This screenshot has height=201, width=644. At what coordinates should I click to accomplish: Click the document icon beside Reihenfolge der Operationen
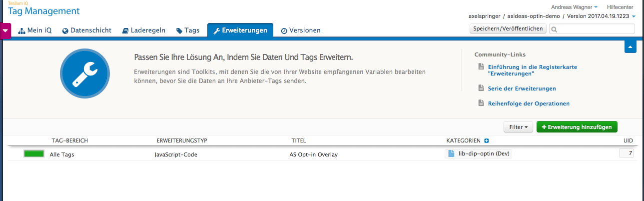point(481,103)
